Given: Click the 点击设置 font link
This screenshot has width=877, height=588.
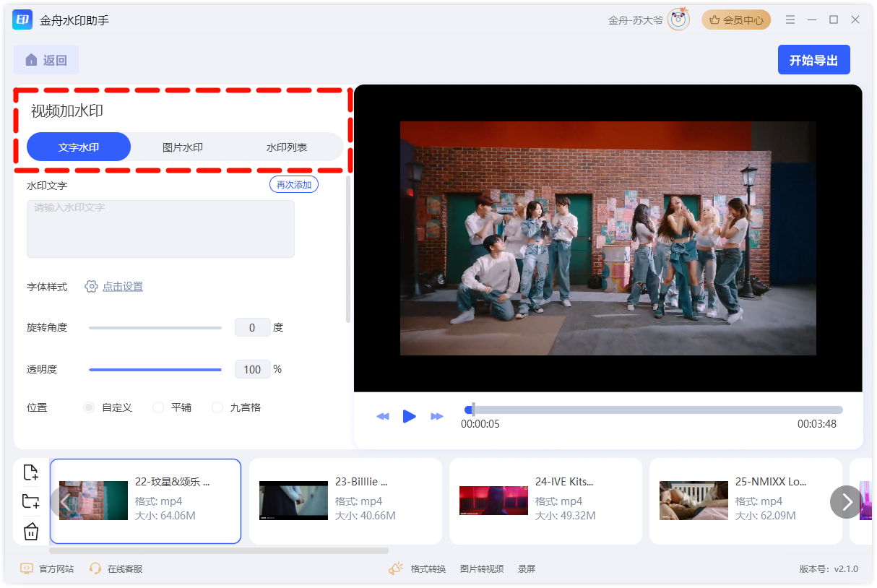Looking at the screenshot, I should (x=123, y=287).
